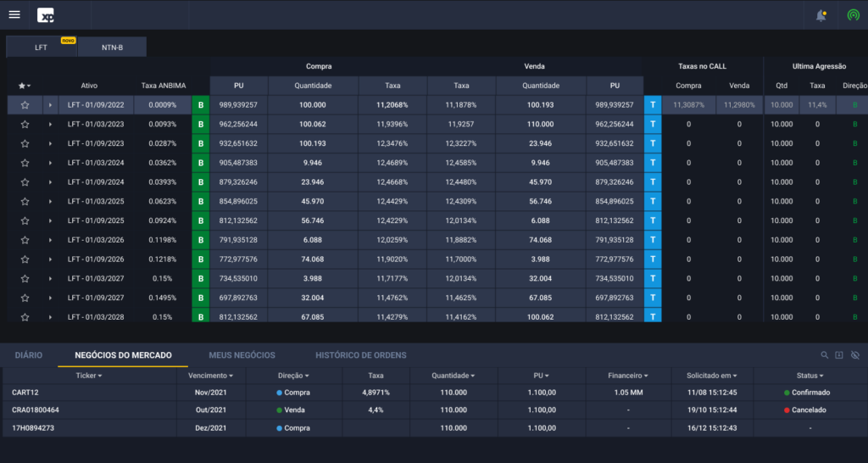
Task: Click the green connection status icon
Action: coord(853,15)
